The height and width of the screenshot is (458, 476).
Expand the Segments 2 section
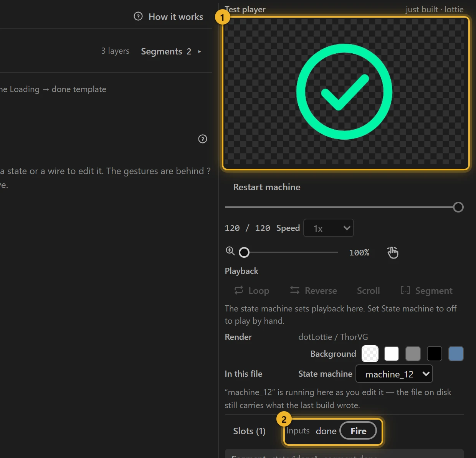tap(171, 51)
